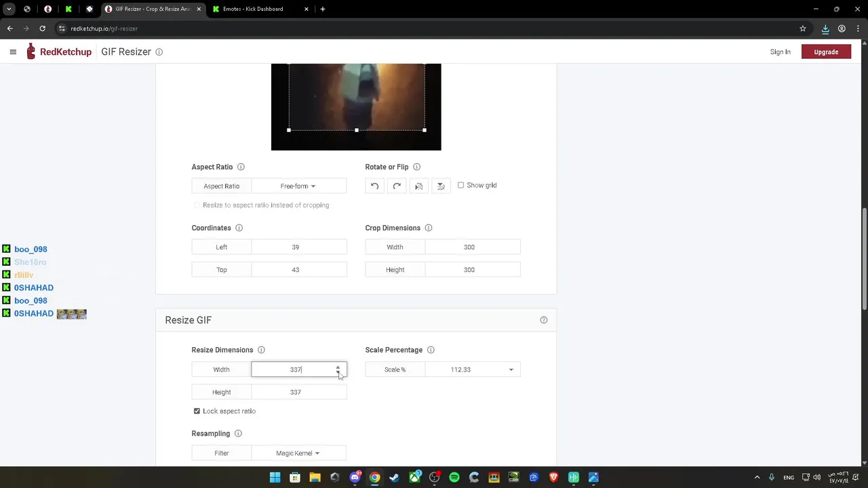Increment resize Width with up arrow
868x488 pixels.
(x=338, y=367)
